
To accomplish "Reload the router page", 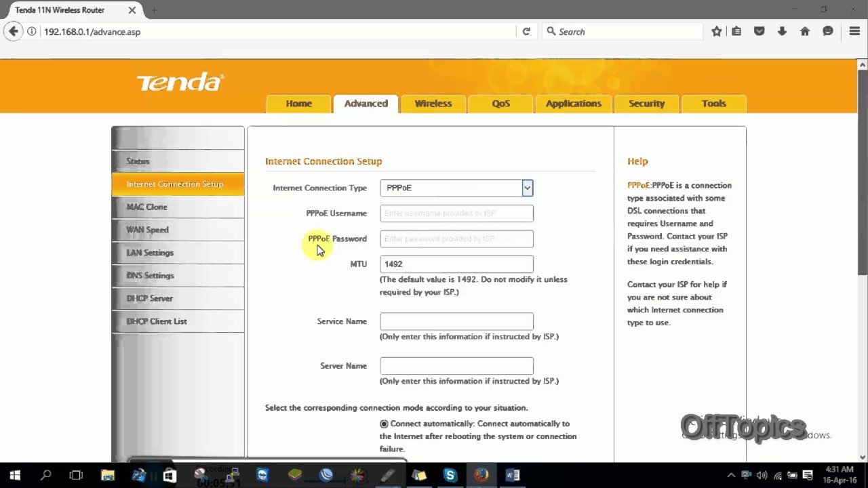I will coord(526,31).
